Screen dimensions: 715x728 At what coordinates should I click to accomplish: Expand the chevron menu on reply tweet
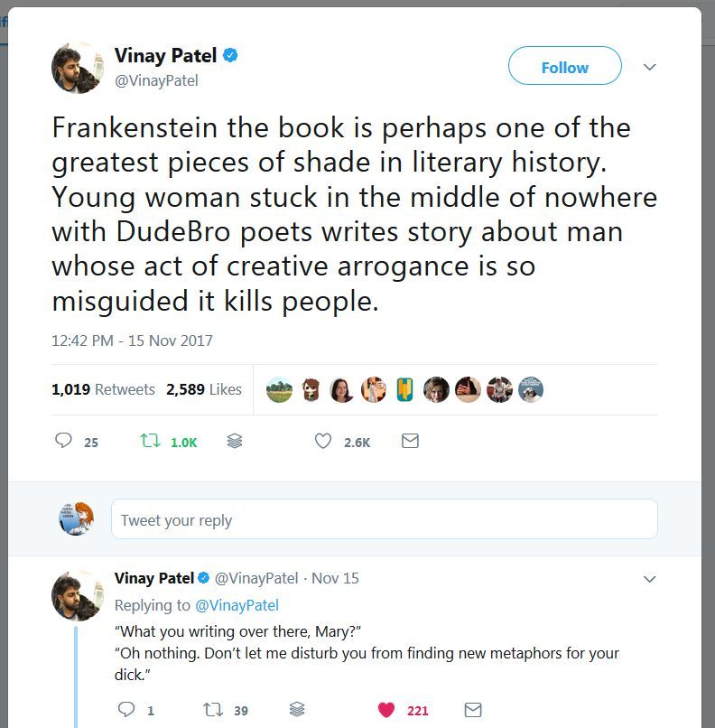(x=649, y=579)
